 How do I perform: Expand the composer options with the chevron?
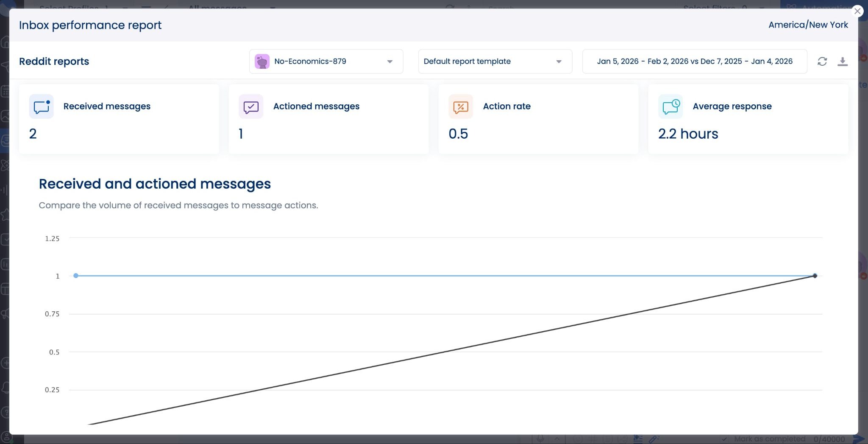(556, 439)
